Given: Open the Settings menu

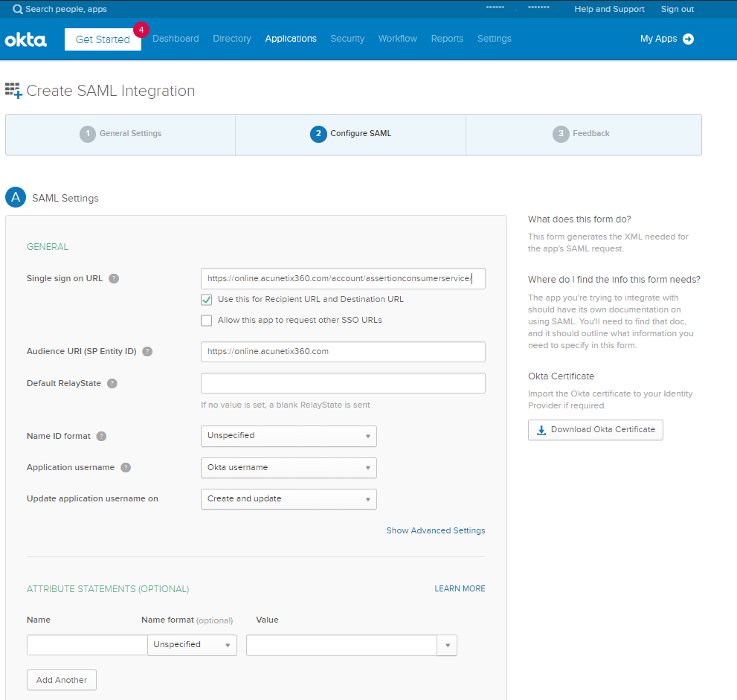Looking at the screenshot, I should point(494,39).
